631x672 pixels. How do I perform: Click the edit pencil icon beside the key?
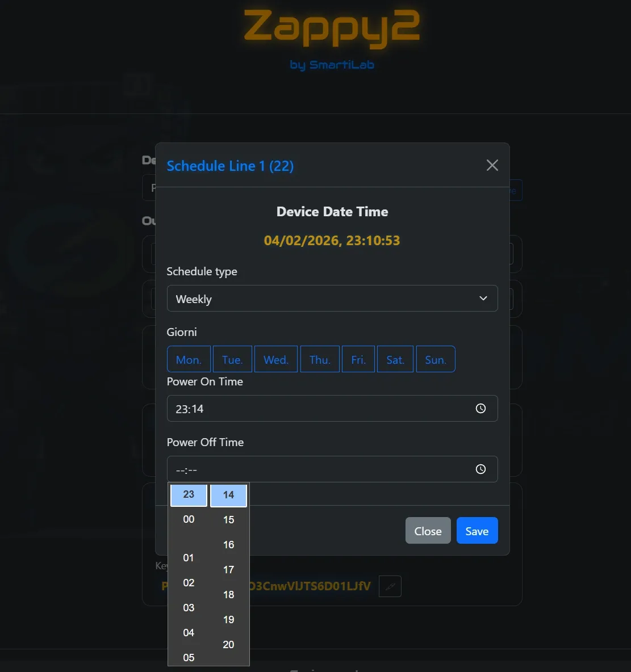click(390, 586)
